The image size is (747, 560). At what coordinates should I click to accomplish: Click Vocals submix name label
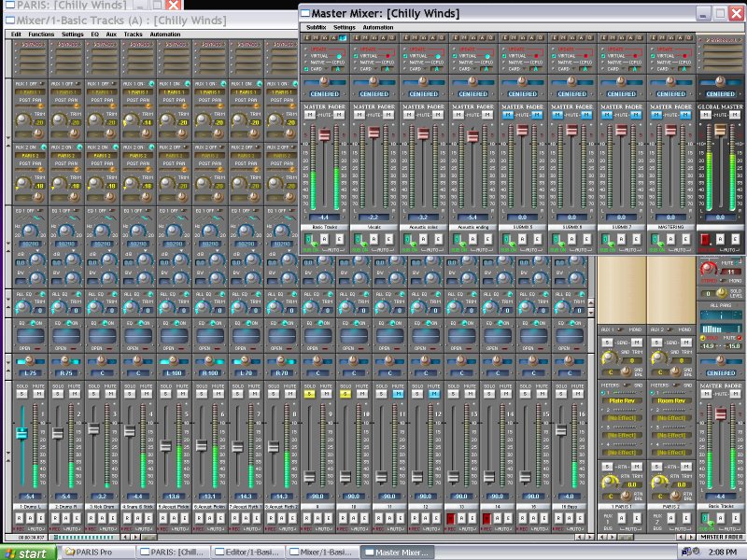pyautogui.click(x=374, y=227)
